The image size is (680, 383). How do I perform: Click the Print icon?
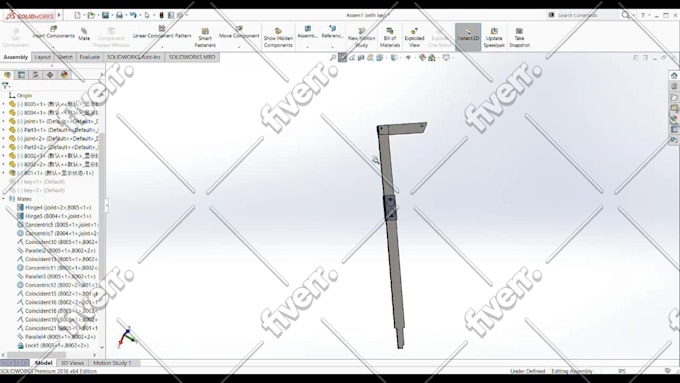(x=119, y=15)
